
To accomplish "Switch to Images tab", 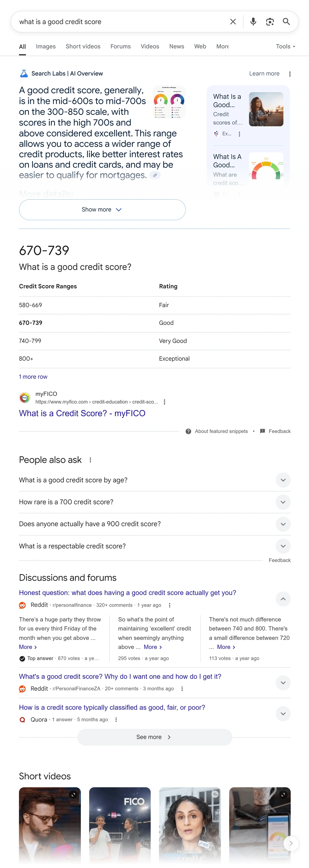I will 46,46.
